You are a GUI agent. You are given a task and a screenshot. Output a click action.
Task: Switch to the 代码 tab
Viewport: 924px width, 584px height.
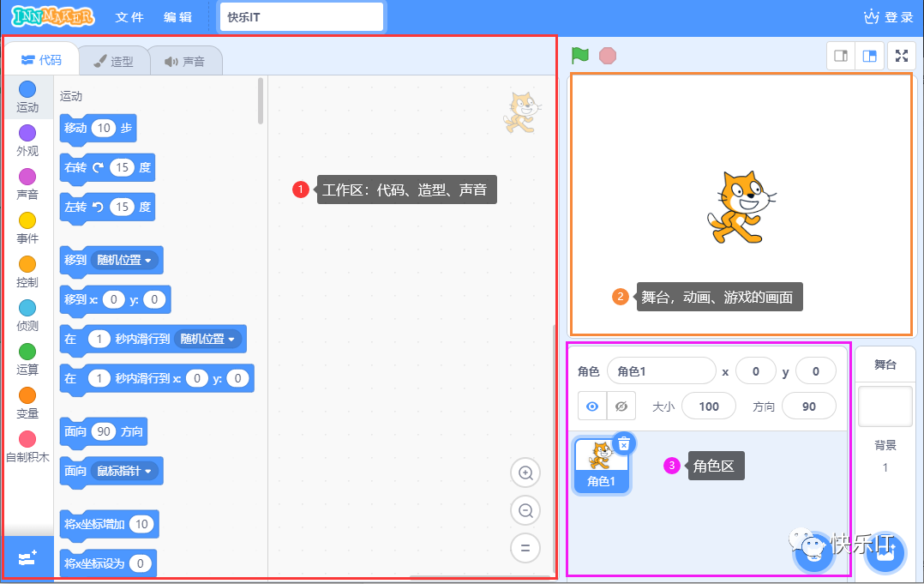(41, 60)
